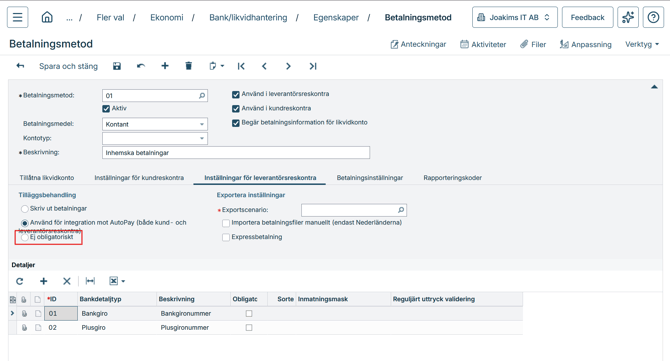Add a row in Detaljer grid
670x361 pixels.
click(x=43, y=281)
